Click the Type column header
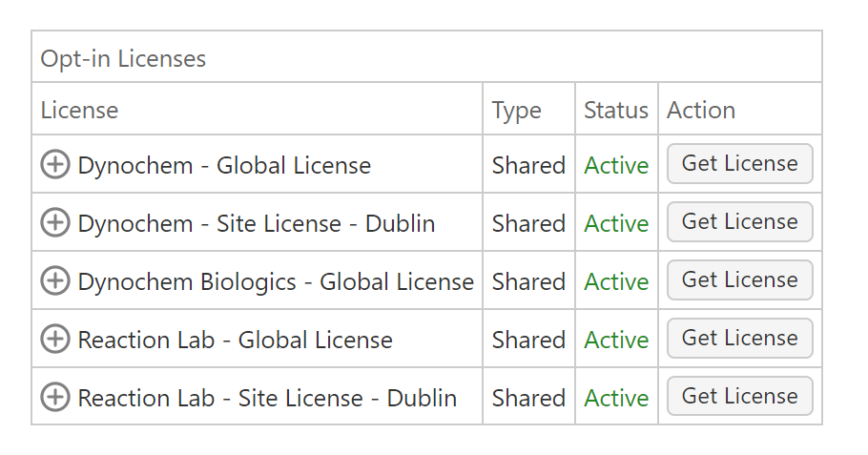The width and height of the screenshot is (868, 455). click(516, 110)
